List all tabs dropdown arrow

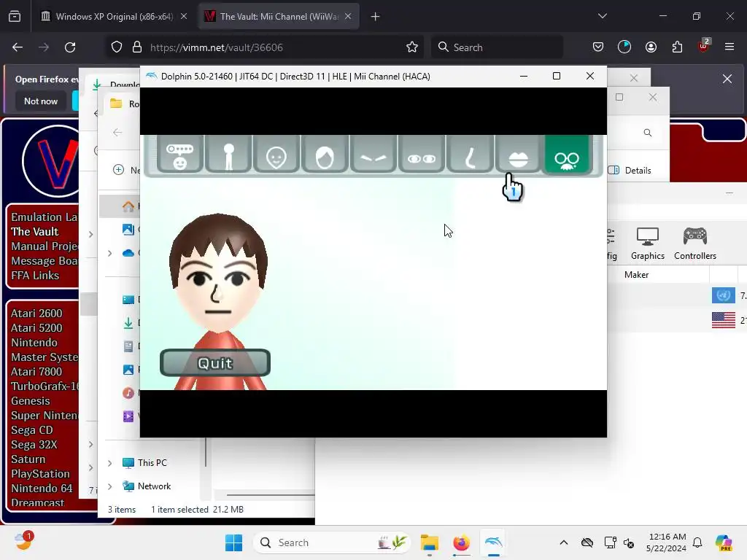point(602,16)
